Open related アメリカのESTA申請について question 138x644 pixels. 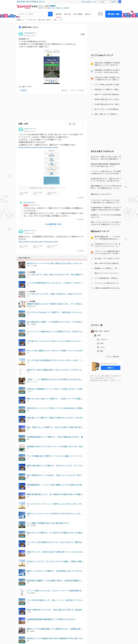pyautogui.click(x=55, y=600)
